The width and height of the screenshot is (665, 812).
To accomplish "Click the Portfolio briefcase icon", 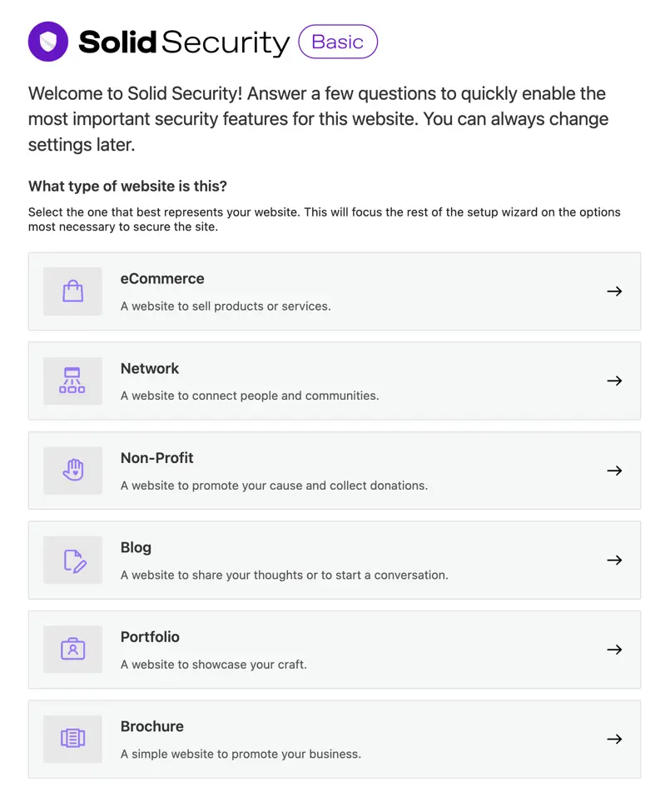I will pos(72,650).
